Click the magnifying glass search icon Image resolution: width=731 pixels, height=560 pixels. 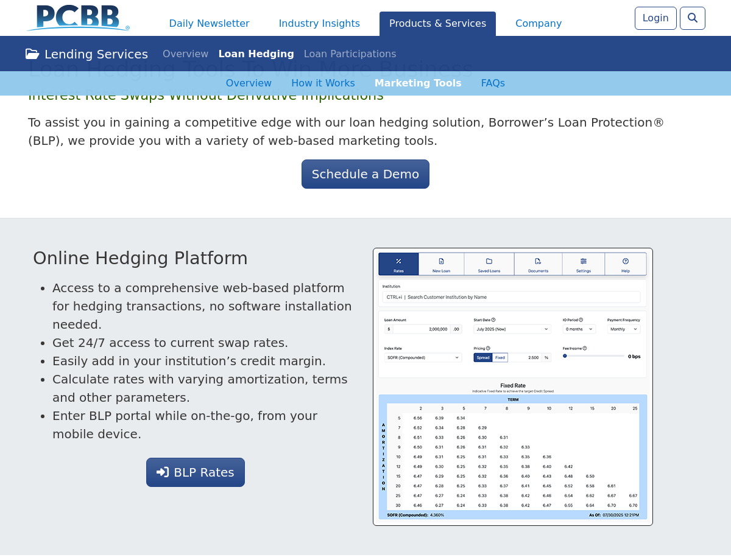tap(692, 18)
